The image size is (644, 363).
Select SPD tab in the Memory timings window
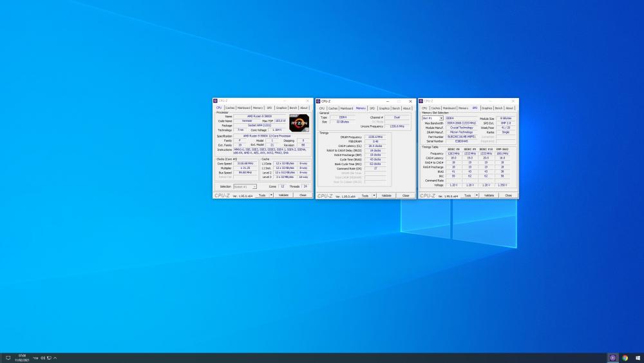372,108
